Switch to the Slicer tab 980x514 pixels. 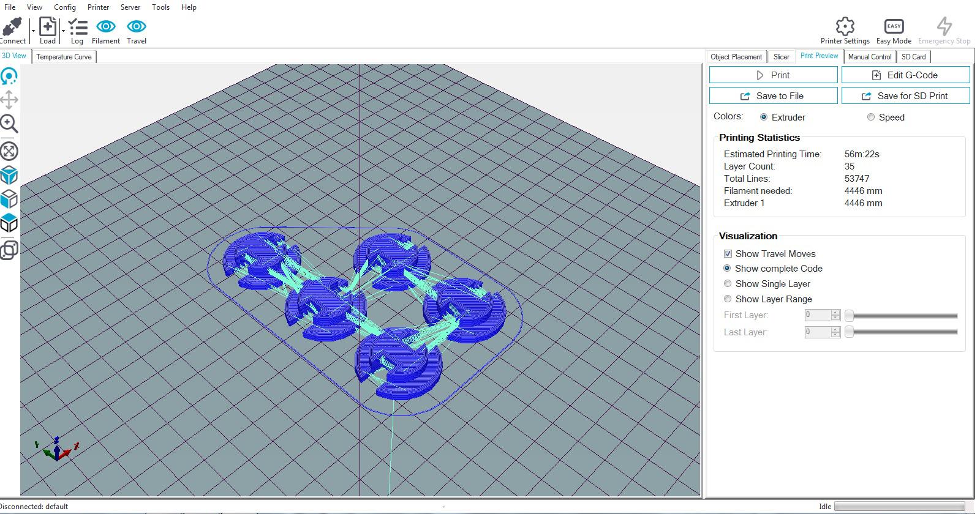tap(782, 57)
